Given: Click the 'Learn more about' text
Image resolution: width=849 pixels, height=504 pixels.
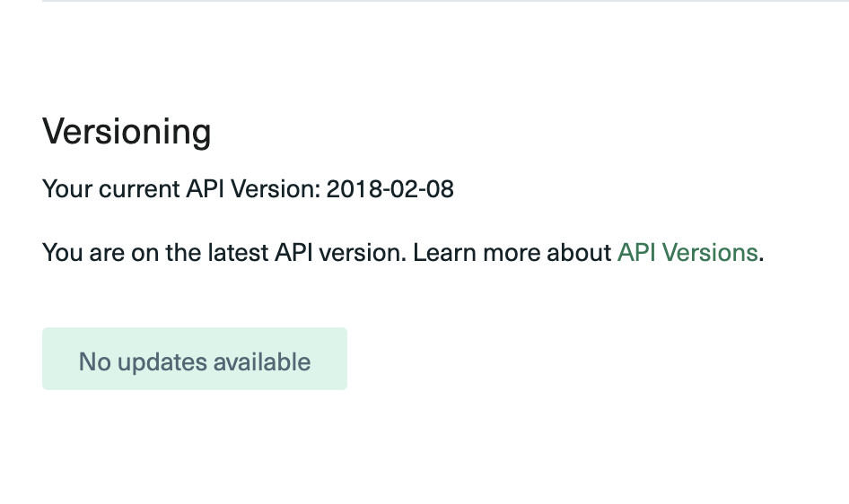Looking at the screenshot, I should coord(512,253).
